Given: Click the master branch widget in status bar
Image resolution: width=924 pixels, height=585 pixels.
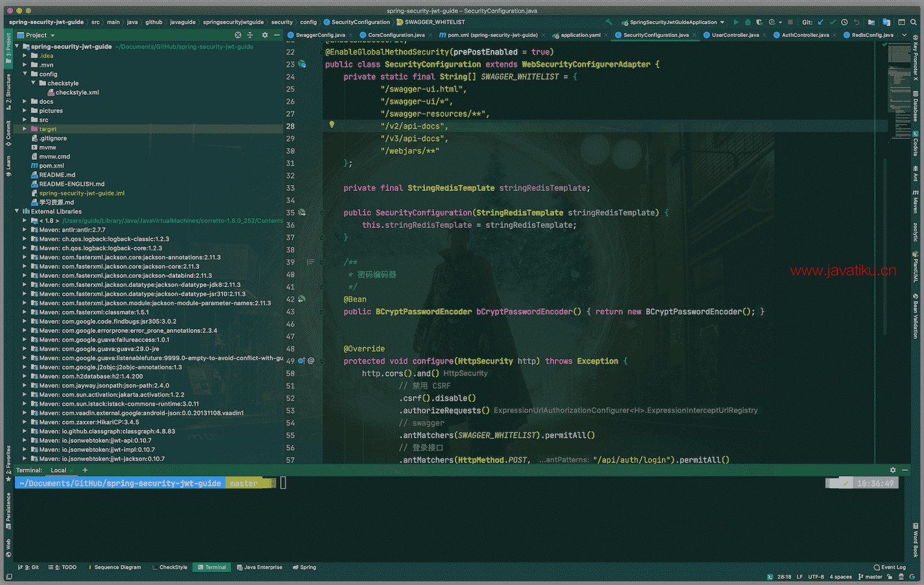Looking at the screenshot, I should coord(870,577).
